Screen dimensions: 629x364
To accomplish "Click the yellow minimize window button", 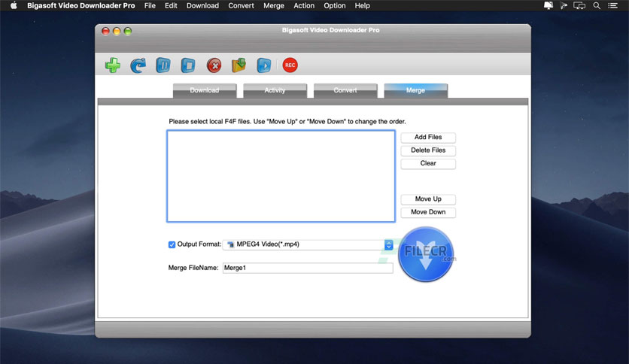I will [117, 32].
